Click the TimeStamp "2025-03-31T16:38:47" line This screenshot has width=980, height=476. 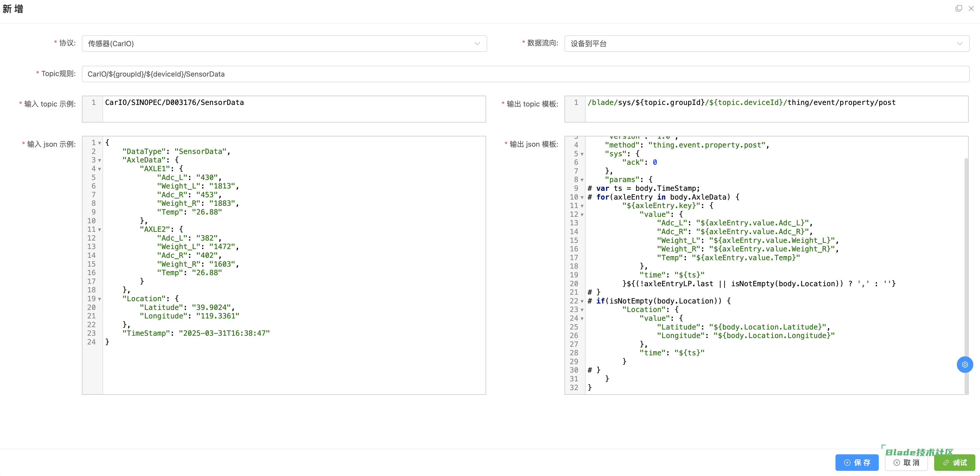[196, 333]
